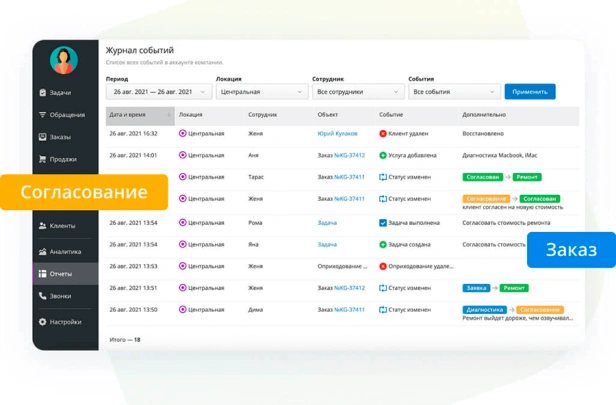Click the green Услуга добавлена plus icon
This screenshot has height=405, width=616.
coord(383,155)
